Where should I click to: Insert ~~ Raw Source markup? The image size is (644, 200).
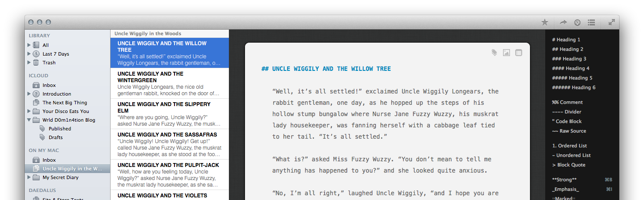click(569, 131)
